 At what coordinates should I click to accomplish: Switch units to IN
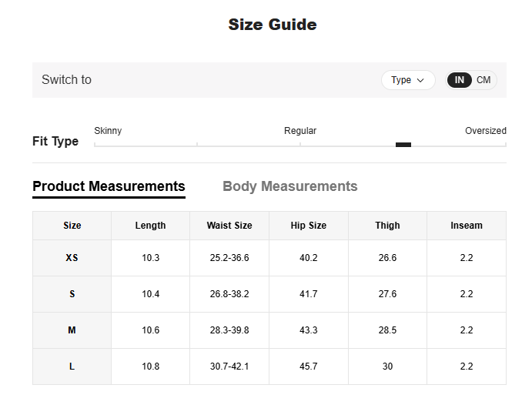[x=460, y=80]
